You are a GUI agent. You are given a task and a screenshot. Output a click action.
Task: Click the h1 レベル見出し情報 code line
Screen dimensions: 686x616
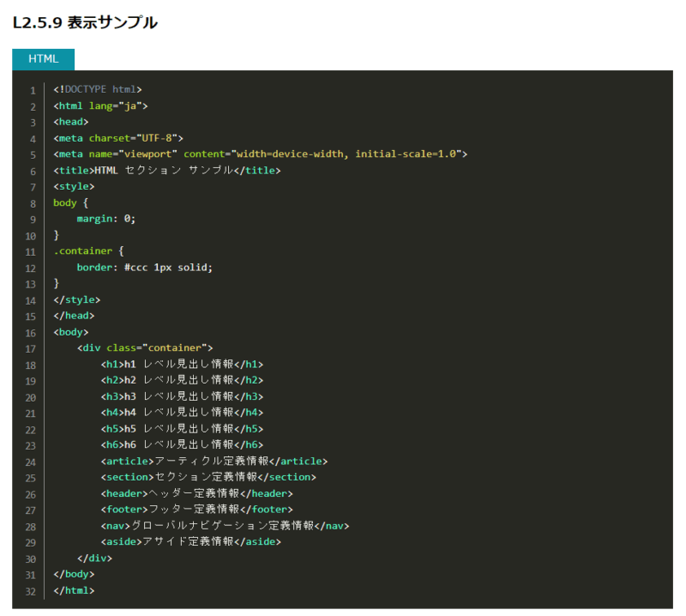(x=182, y=365)
